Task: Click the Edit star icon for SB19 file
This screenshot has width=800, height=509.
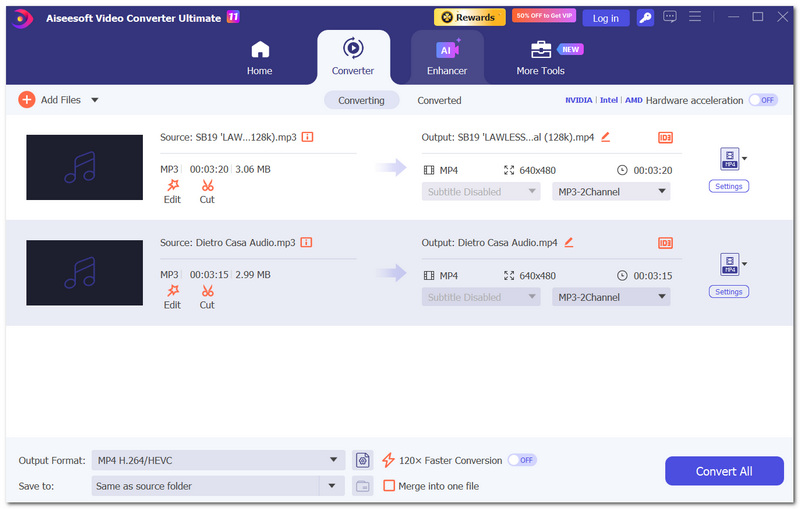Action: (x=173, y=185)
